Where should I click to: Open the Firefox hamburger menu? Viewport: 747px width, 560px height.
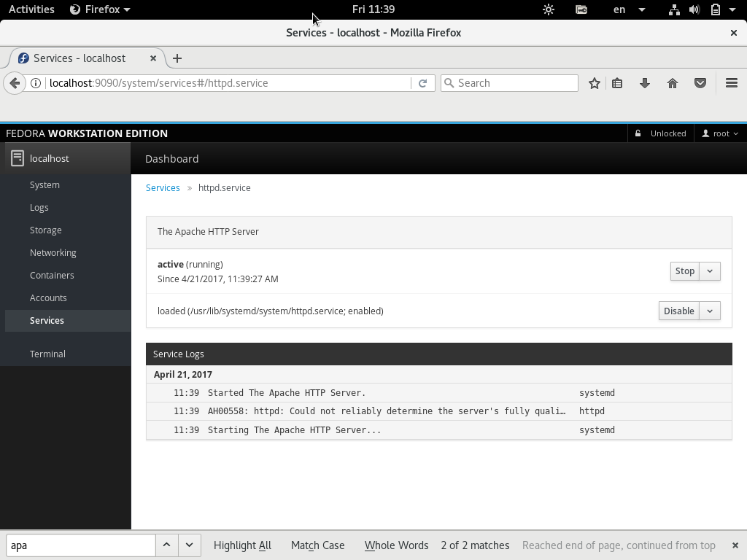(731, 83)
